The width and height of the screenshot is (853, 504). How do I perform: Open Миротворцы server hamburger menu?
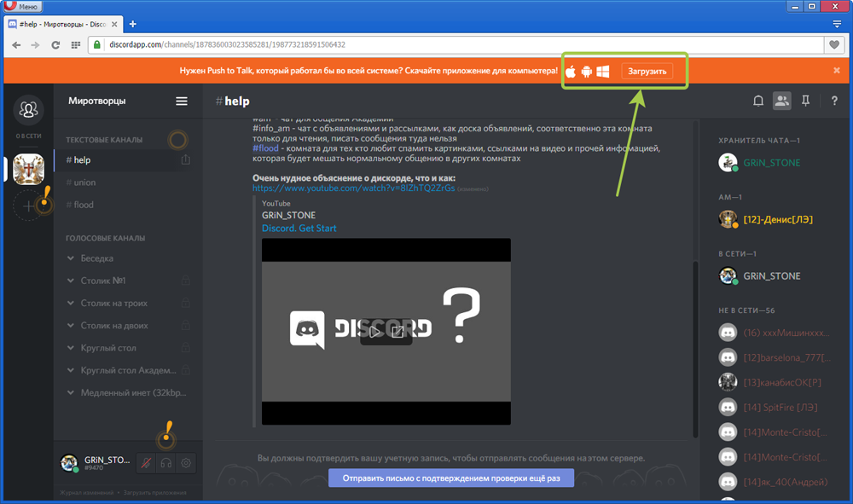click(182, 101)
